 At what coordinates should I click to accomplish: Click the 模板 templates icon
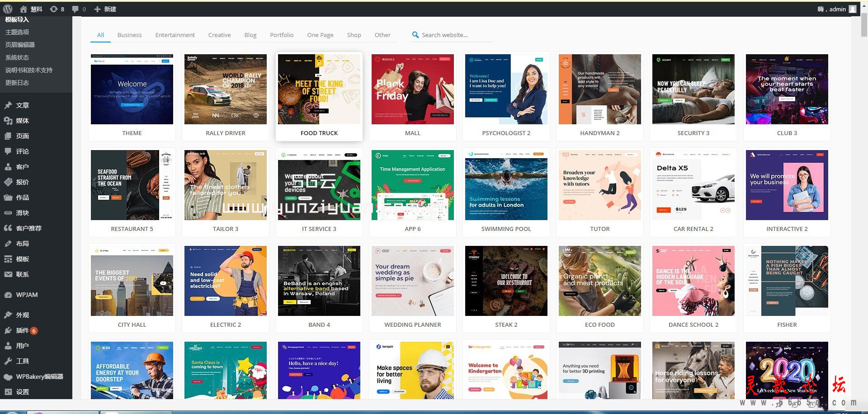pyautogui.click(x=8, y=259)
